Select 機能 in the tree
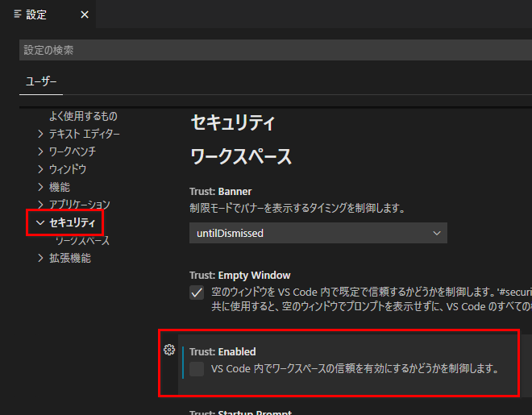The image size is (532, 415). 60,187
